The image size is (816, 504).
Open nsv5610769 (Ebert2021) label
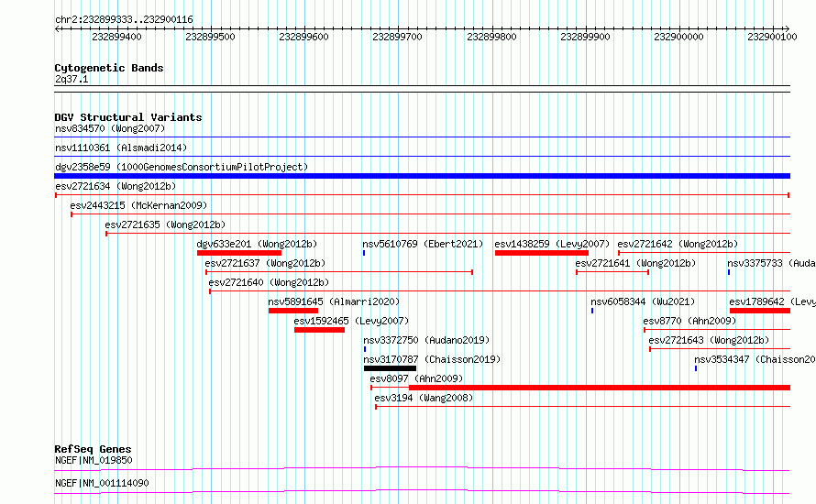(423, 244)
